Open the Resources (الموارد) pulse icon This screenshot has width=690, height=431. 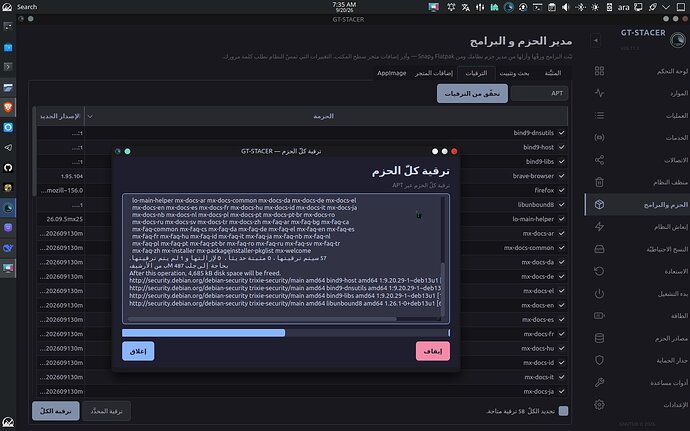coord(599,93)
